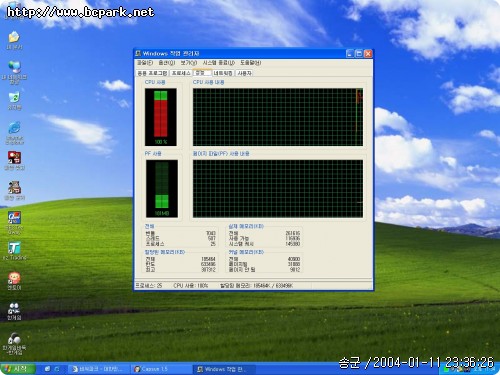Viewport: 500px width, 375px height.
Task: Click the taskbar clock
Action: [x=484, y=369]
